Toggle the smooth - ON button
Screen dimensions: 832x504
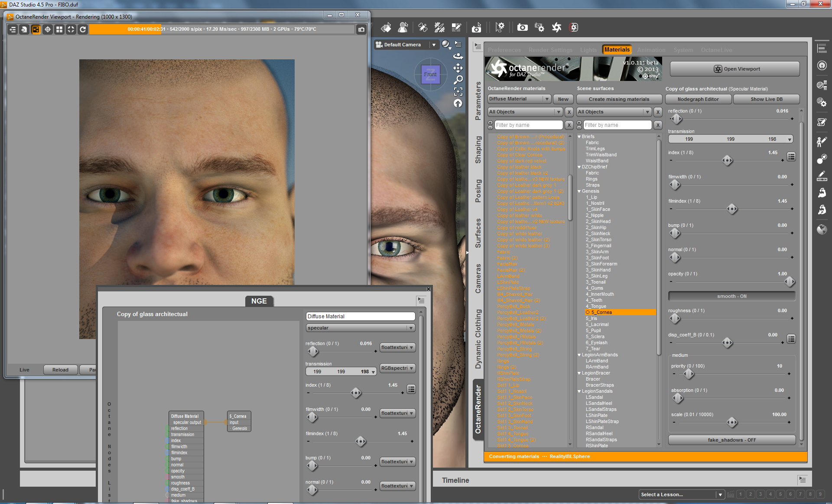[x=731, y=296]
